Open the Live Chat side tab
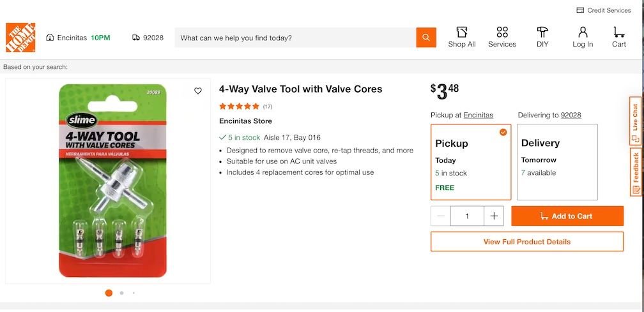Viewport: 644px width, 312px height. (x=635, y=120)
